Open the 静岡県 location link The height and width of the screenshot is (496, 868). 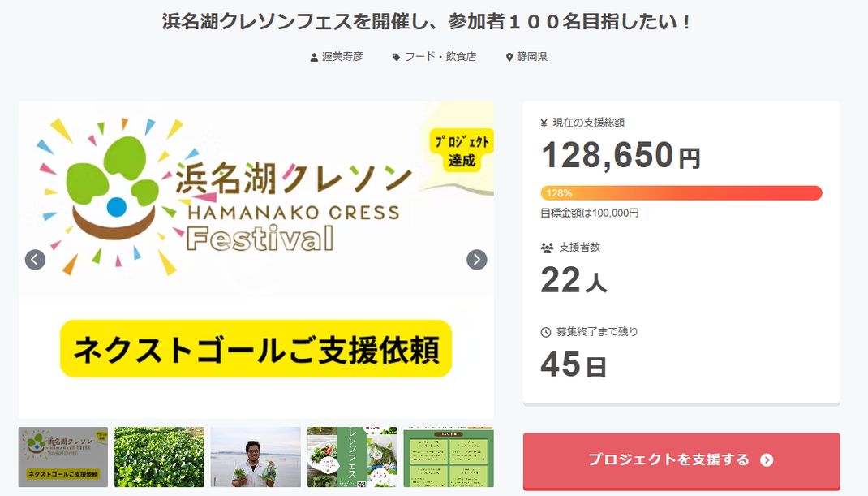[x=532, y=57]
